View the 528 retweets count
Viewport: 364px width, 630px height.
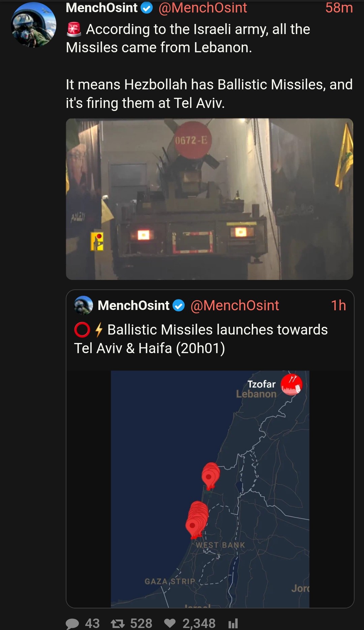click(141, 624)
